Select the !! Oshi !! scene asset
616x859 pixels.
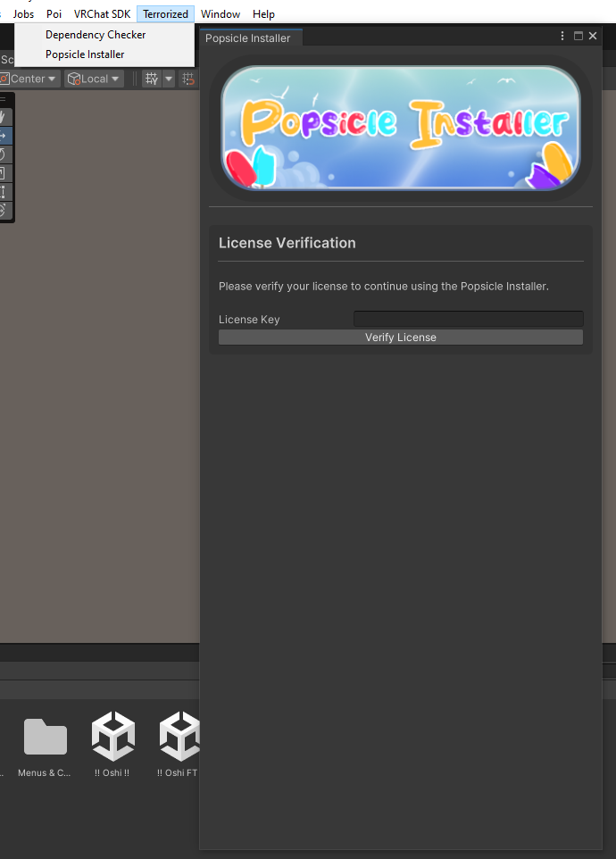112,744
